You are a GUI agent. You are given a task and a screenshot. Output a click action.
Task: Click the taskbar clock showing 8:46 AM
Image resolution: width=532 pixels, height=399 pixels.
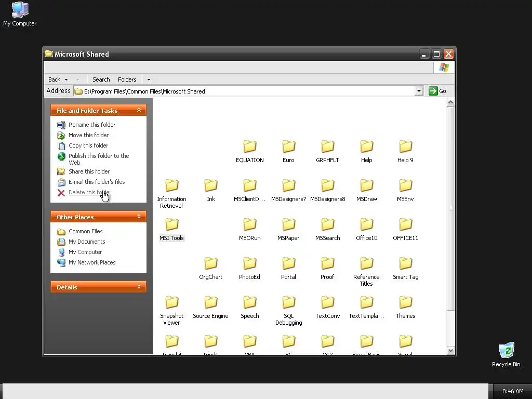[x=513, y=391]
